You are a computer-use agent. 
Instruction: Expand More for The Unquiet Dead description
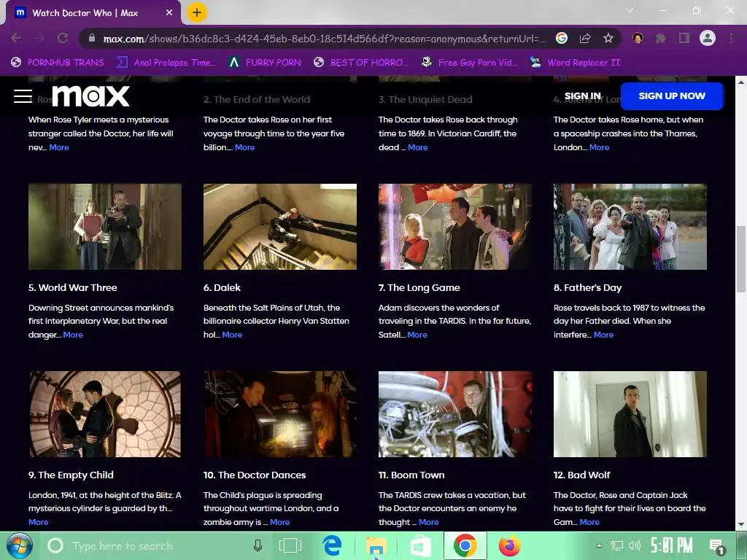(x=418, y=147)
